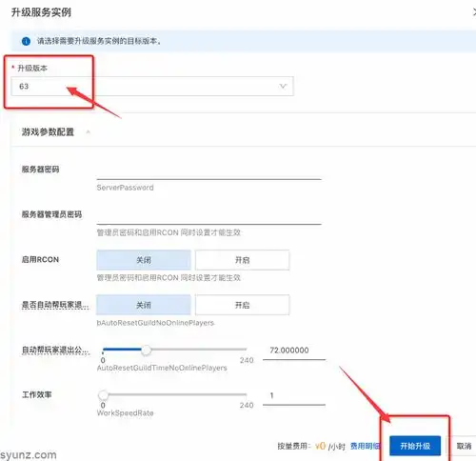Viewport: 476px width, 461px height.
Task: Click the bAutoResetGuildNoOnlinePlayers hint text
Action: (x=155, y=323)
